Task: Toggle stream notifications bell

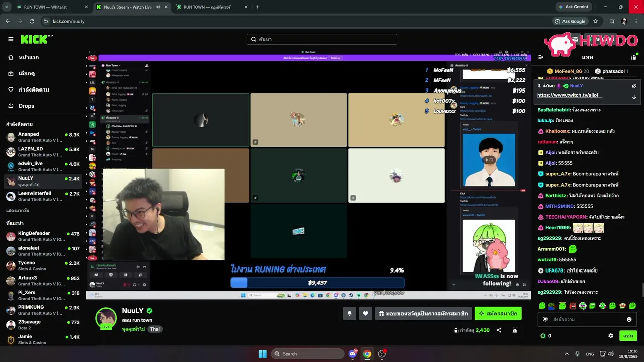Action: coord(349,313)
